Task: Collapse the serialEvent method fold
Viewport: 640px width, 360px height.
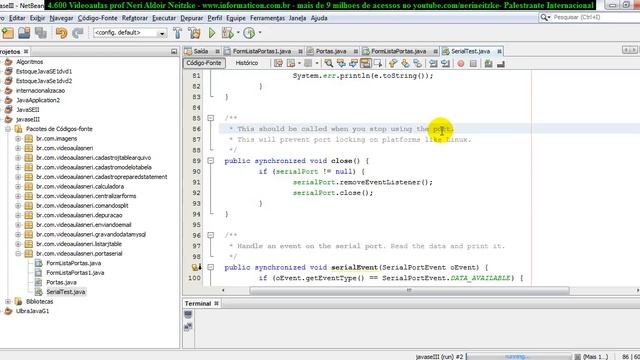Action: coord(211,267)
